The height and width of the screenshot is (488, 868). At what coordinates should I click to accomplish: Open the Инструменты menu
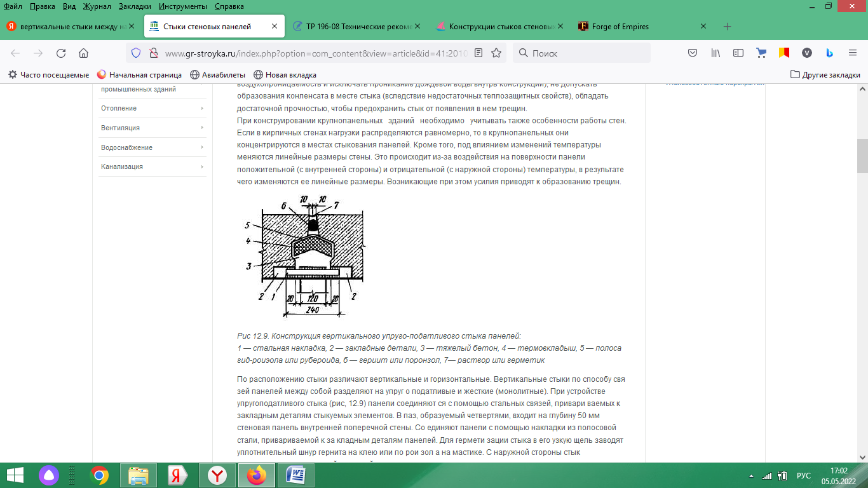tap(183, 6)
